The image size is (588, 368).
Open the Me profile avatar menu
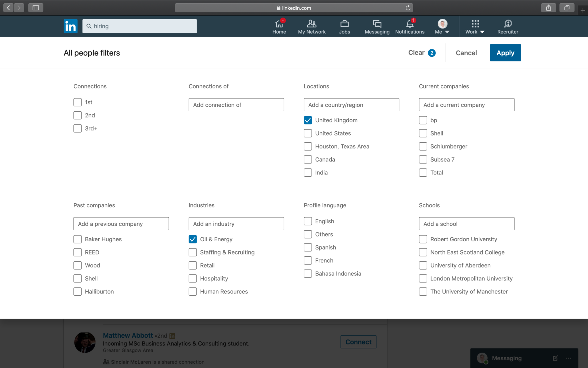click(442, 27)
